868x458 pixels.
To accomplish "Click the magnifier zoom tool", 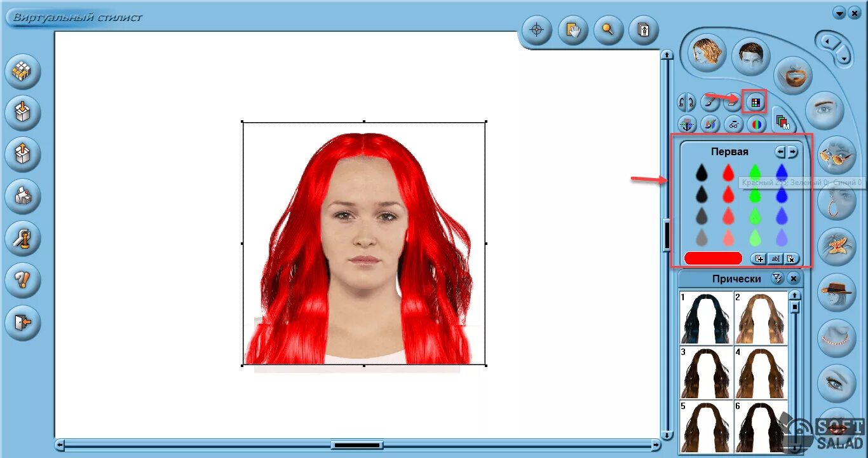I will (608, 30).
